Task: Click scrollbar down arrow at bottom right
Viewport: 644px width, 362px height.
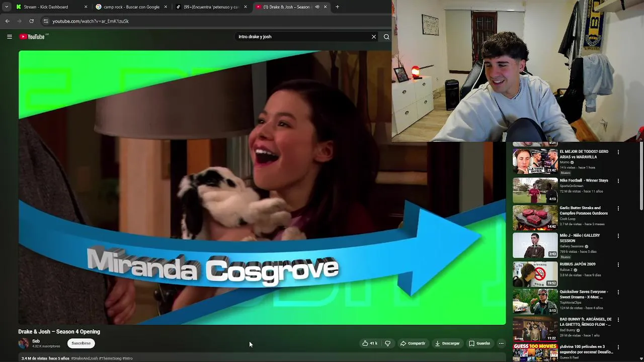Action: pos(641,358)
